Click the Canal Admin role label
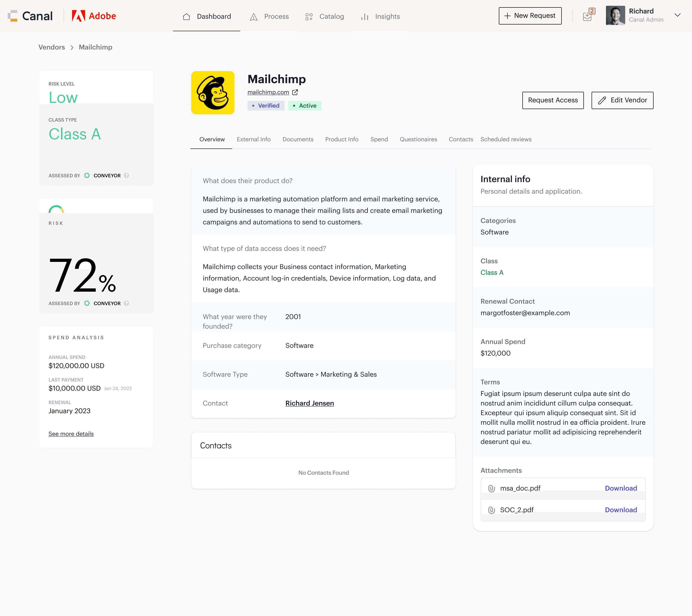 click(646, 20)
